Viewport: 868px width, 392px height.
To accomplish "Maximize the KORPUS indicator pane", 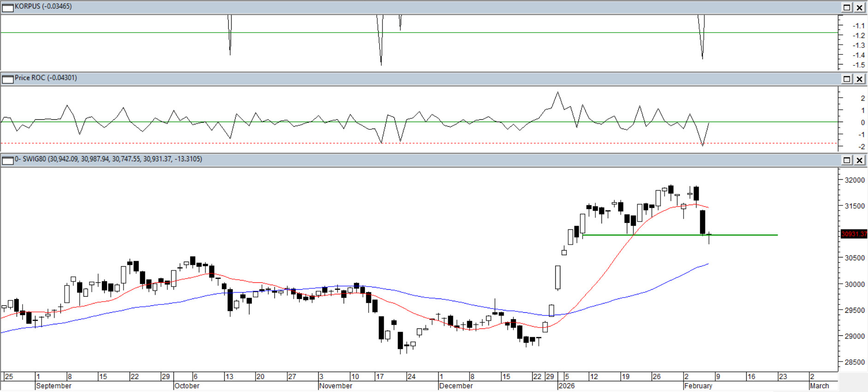I will pos(847,7).
